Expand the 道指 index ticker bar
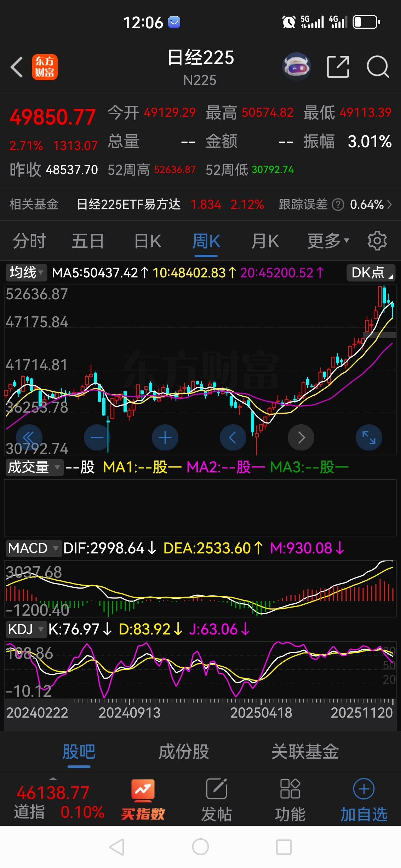Image resolution: width=401 pixels, height=868 pixels. pyautogui.click(x=53, y=778)
